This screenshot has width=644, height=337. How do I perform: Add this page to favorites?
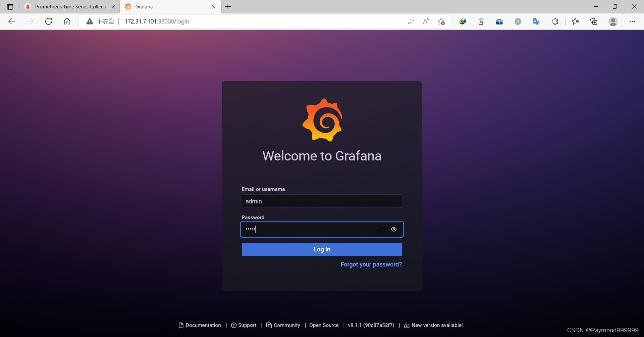441,21
